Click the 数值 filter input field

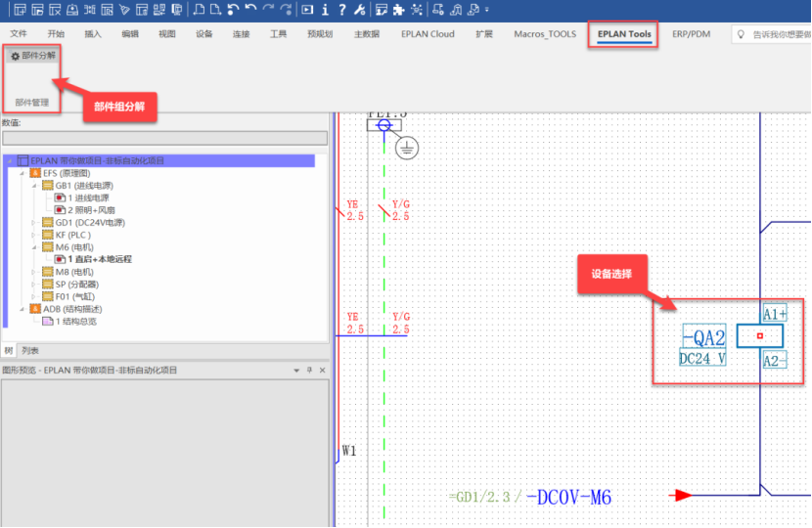pos(164,138)
